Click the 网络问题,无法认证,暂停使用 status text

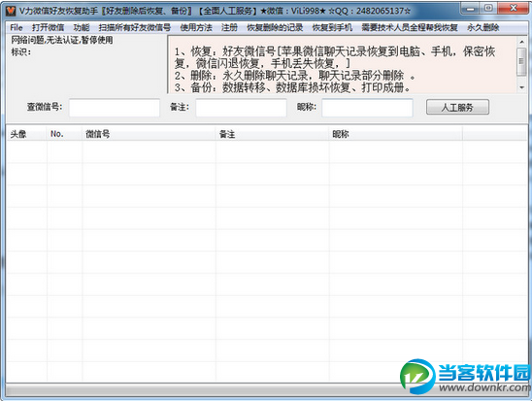[62, 40]
